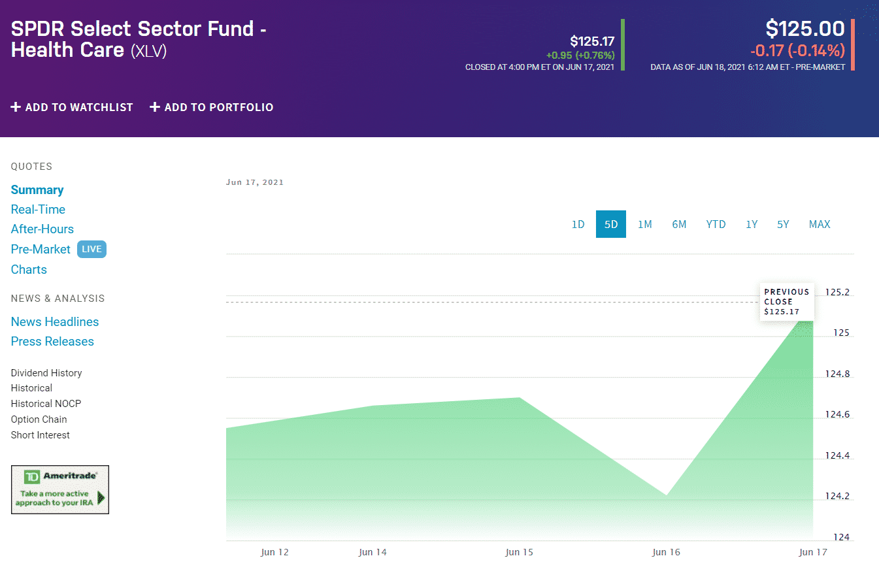Viewport: 879px width, 588px height.
Task: Switch chart to 5Y range
Action: [783, 224]
